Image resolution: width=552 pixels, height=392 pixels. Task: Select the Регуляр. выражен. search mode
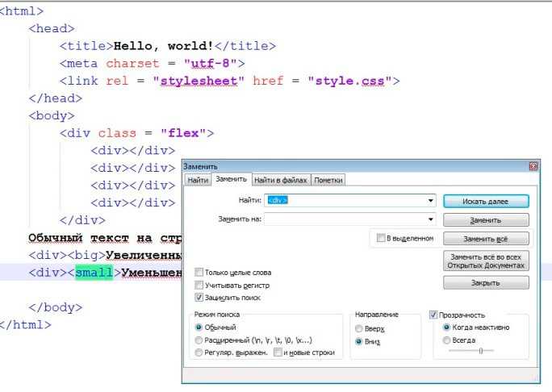[199, 352]
